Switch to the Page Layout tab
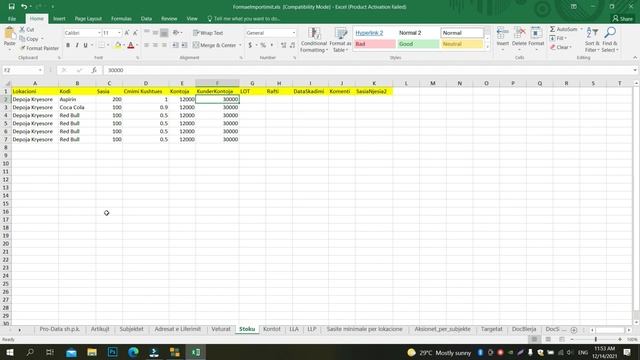Viewport: 640px width, 360px height. point(88,19)
